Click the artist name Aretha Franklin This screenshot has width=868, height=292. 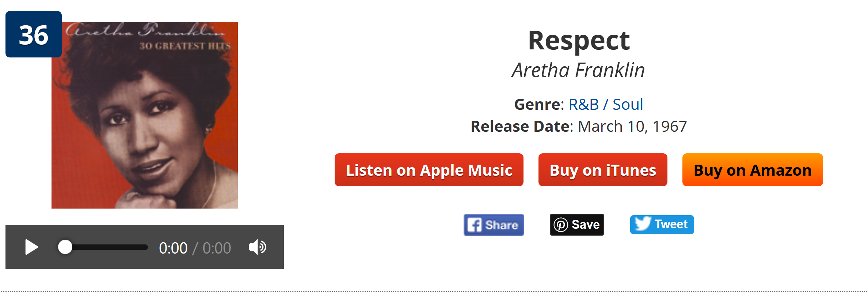point(579,70)
